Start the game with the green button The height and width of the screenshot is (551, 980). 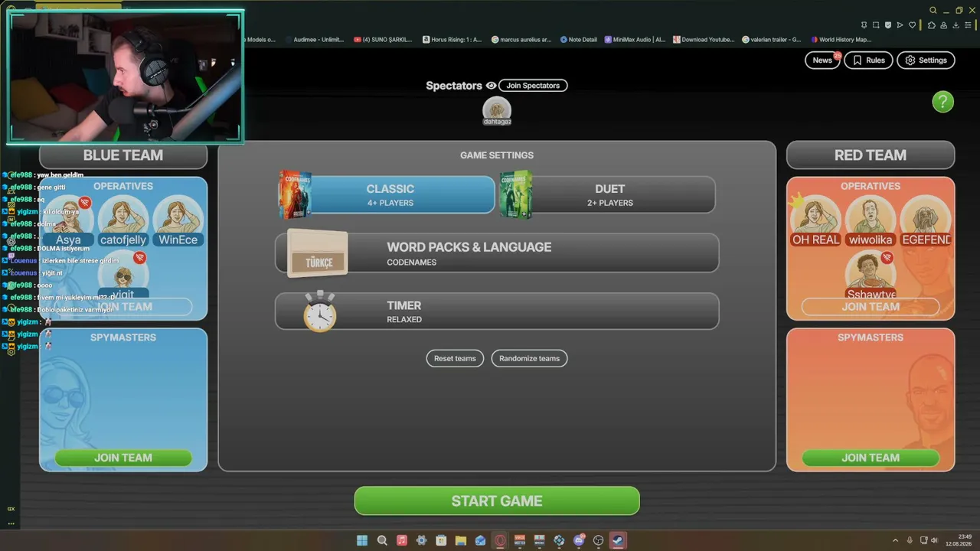click(x=497, y=501)
